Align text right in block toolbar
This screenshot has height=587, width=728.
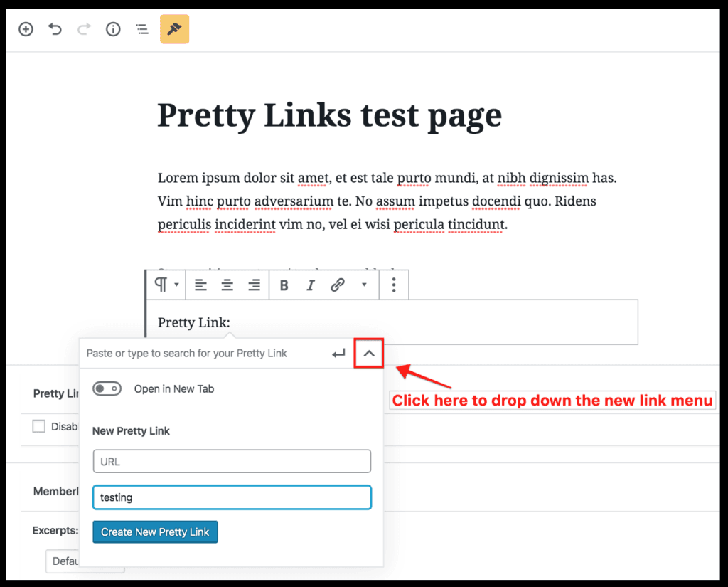tap(254, 285)
